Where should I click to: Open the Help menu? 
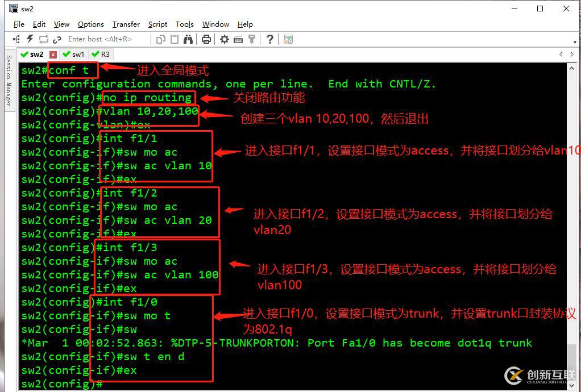(x=245, y=24)
